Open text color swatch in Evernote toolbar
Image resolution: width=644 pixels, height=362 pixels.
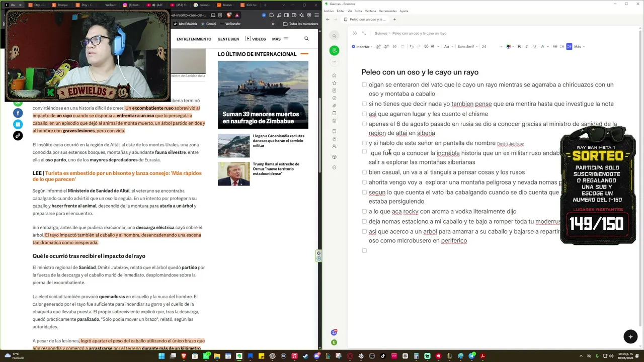click(x=509, y=46)
